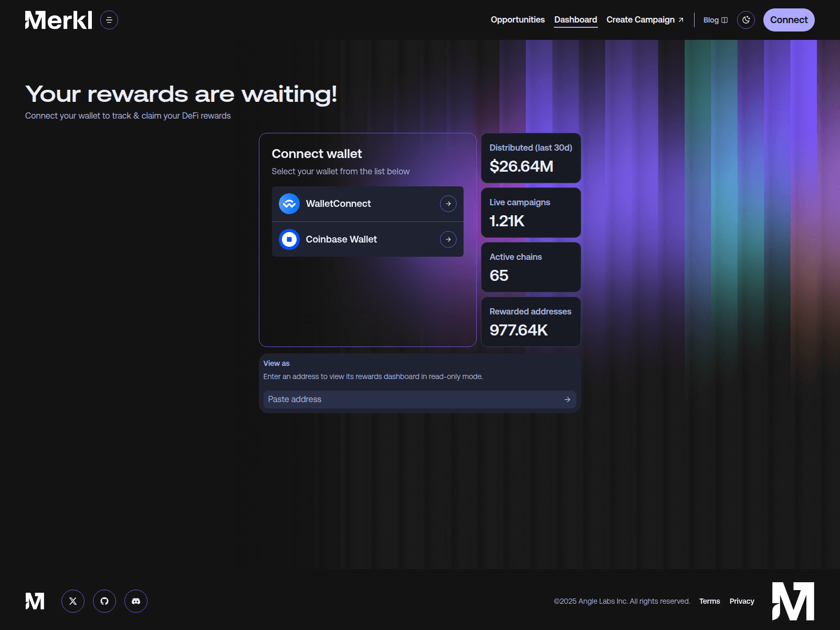
Task: Click the copyright Angle Labs text
Action: 622,601
